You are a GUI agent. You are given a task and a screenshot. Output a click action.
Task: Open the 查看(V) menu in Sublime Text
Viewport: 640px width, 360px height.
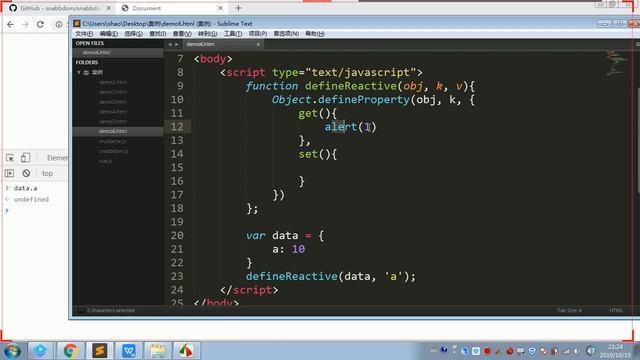182,33
